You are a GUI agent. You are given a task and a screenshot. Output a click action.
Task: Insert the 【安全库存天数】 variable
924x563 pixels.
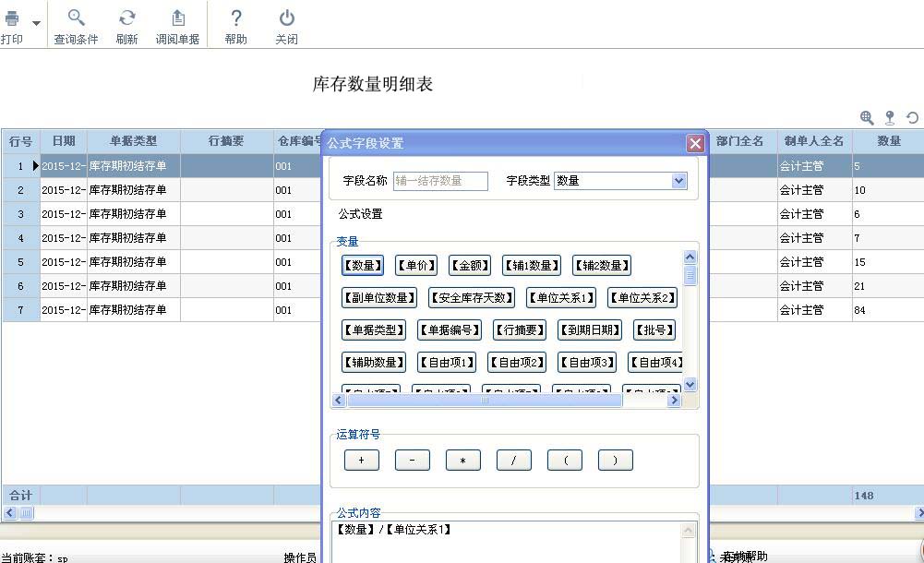(x=472, y=298)
